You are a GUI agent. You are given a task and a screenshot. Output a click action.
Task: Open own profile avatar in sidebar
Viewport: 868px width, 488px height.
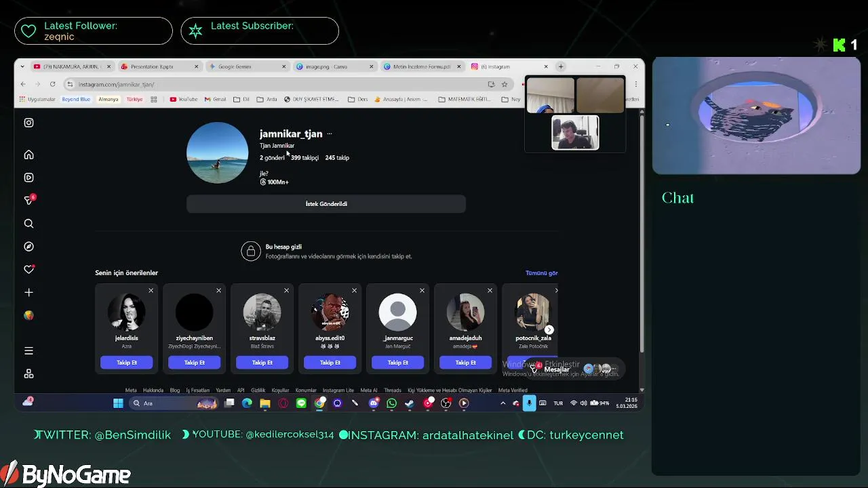tap(28, 315)
